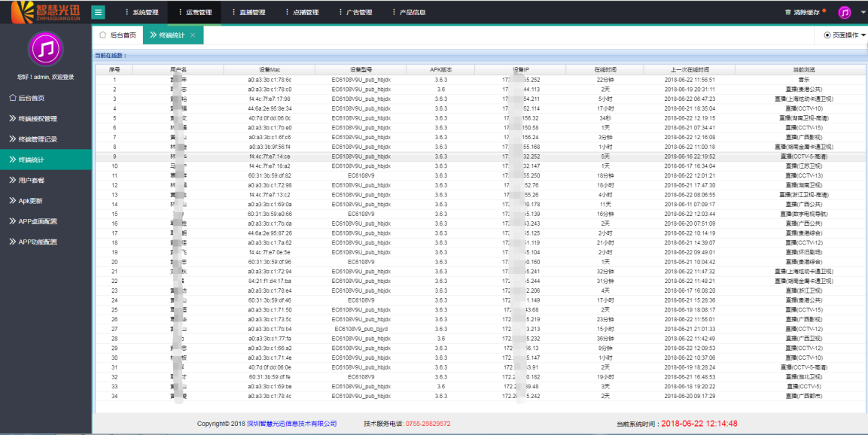Select 终端统计 in the sidebar
The width and height of the screenshot is (868, 435).
coord(45,160)
